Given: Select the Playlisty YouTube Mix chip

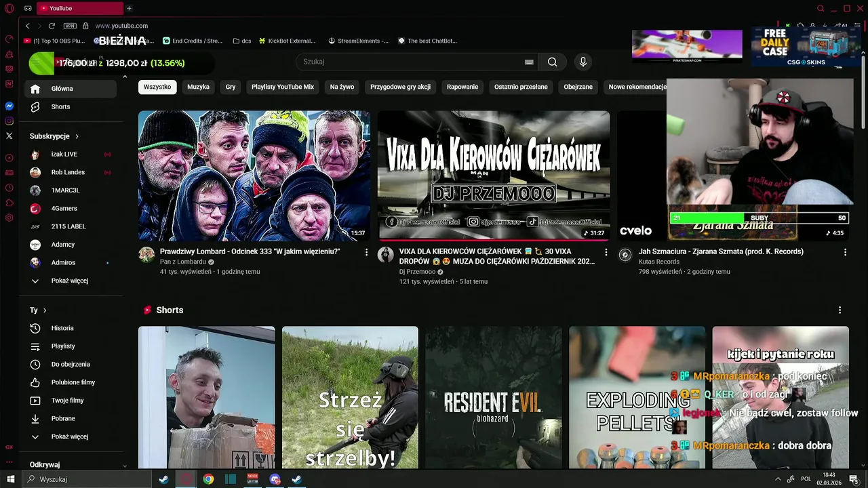Looking at the screenshot, I should pyautogui.click(x=283, y=87).
